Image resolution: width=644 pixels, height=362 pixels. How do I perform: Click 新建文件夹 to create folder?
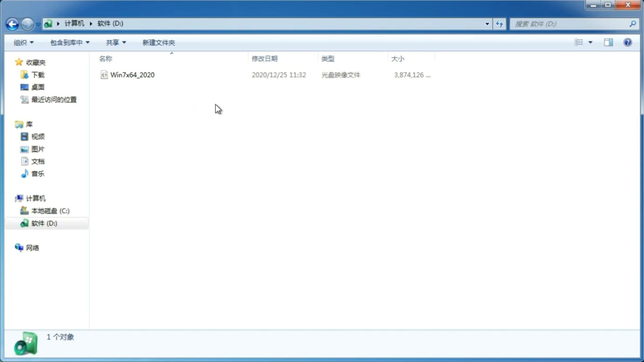pos(158,42)
